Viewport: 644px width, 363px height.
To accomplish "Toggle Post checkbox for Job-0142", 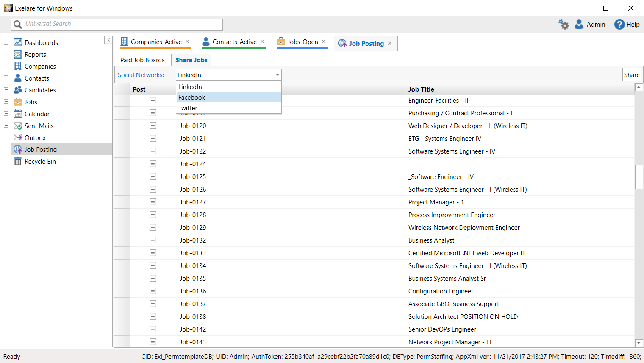I will click(x=153, y=329).
